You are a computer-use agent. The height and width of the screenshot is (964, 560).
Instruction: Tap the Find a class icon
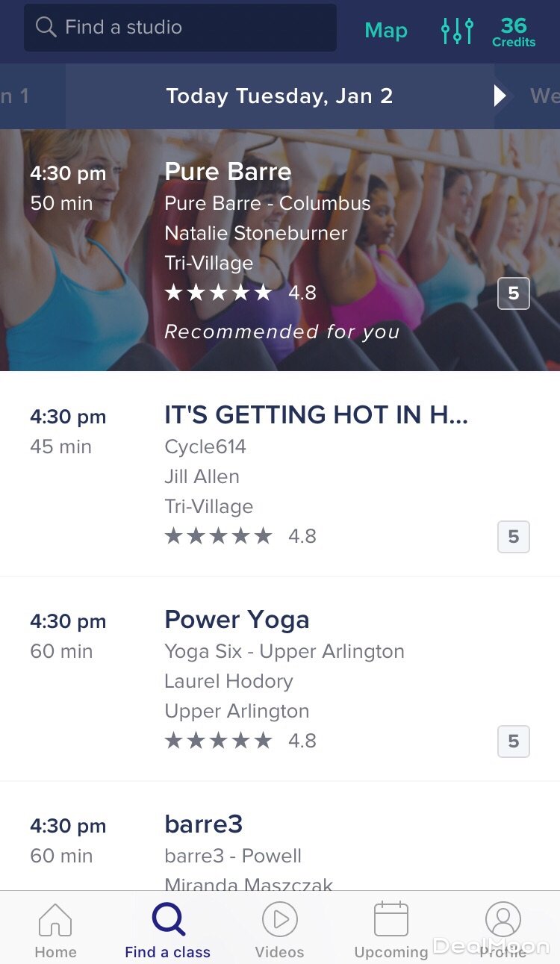168,919
